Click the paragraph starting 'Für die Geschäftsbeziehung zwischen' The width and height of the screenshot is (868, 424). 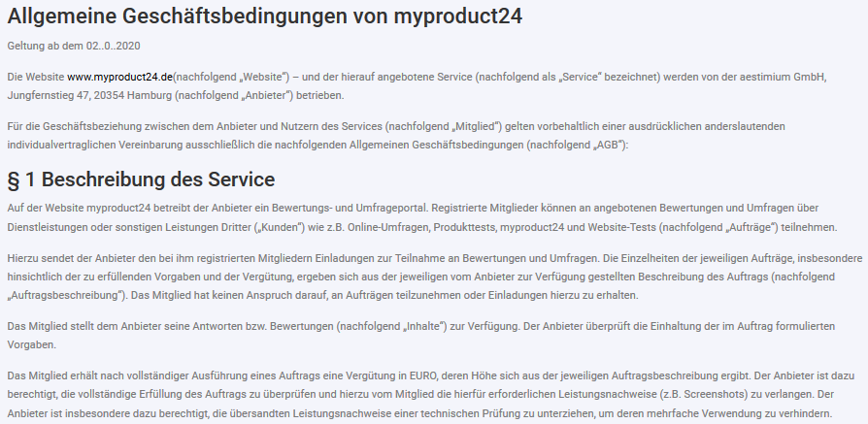pyautogui.click(x=396, y=136)
